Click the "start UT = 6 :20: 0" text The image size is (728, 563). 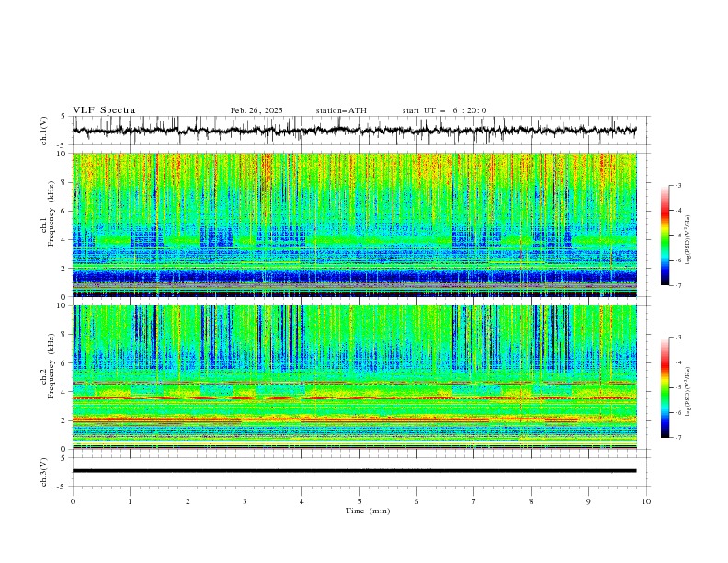click(444, 110)
